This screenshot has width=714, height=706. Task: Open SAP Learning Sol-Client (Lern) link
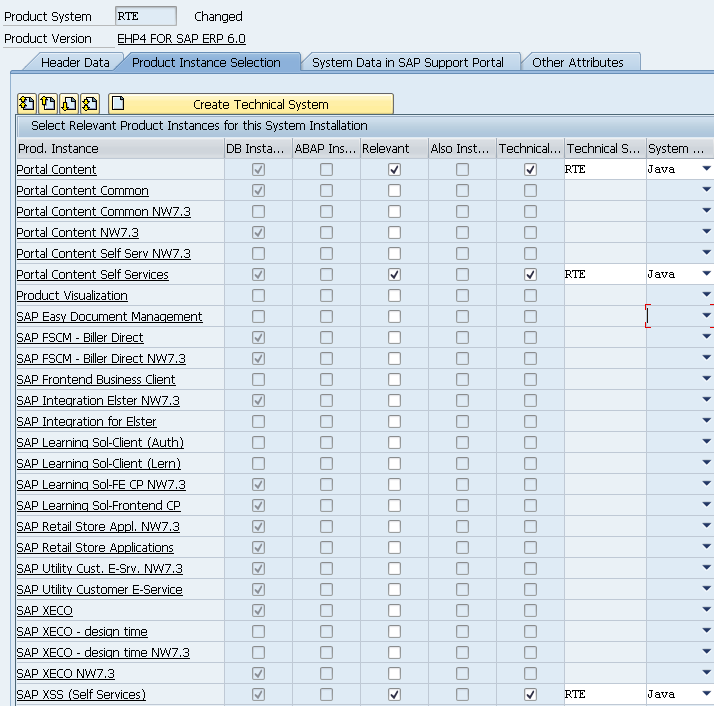98,463
